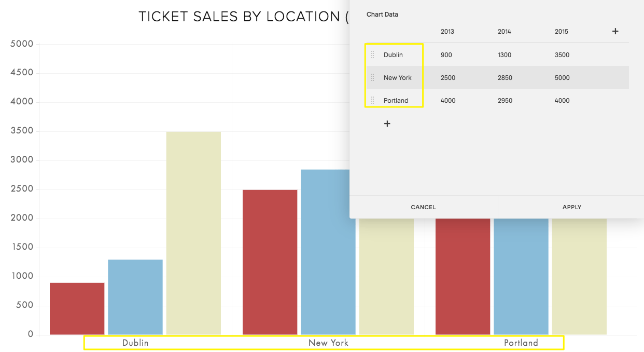Screen dimensions: 644x352
Task: Select the drag handle beside Dublin row
Action: (372, 55)
